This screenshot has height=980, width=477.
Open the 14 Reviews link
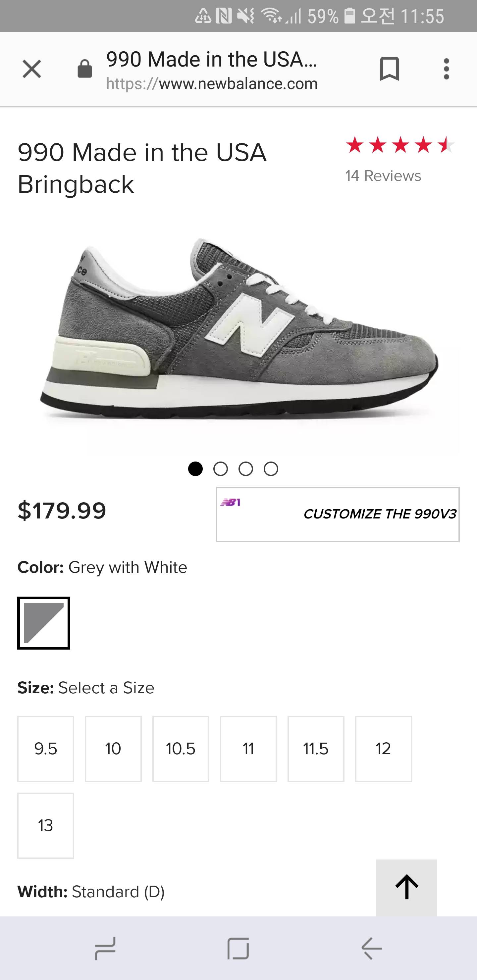click(383, 176)
